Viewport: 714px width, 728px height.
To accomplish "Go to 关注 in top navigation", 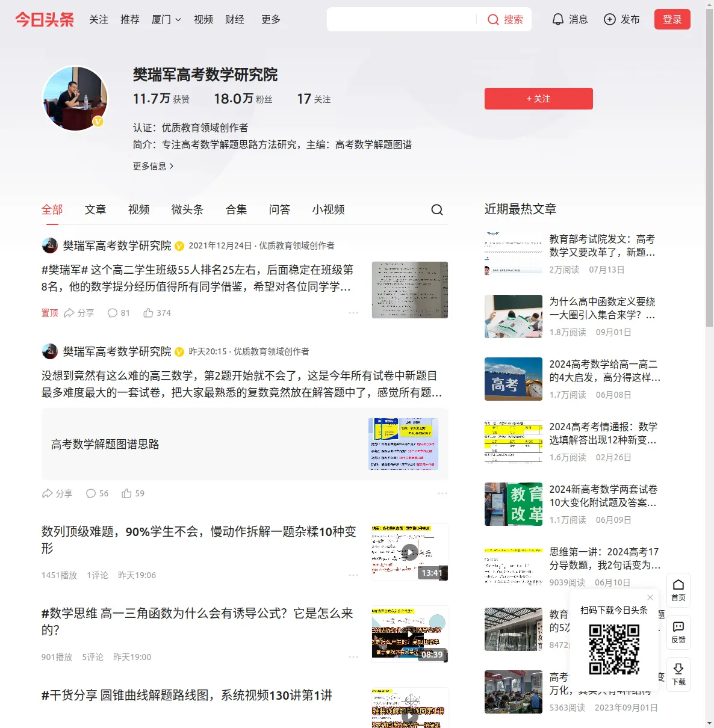I will tap(99, 19).
